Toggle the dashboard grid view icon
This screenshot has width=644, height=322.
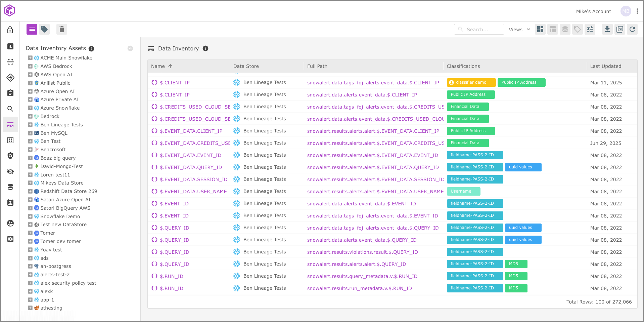pyautogui.click(x=540, y=30)
